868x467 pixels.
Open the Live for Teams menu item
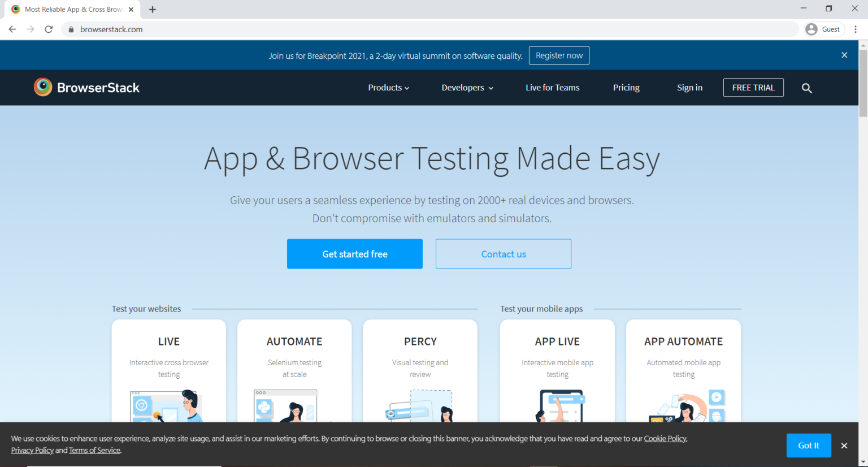click(552, 88)
